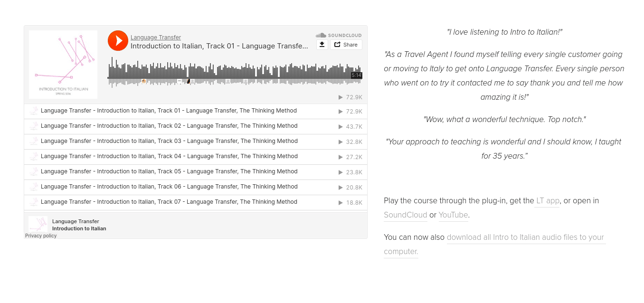
Task: Click the Track 01 title in player header
Action: pos(219,46)
